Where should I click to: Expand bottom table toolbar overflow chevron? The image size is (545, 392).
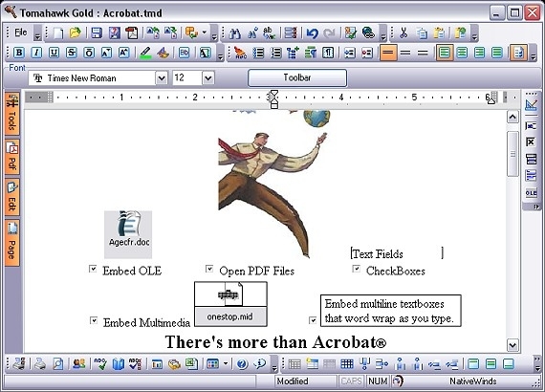[537, 364]
